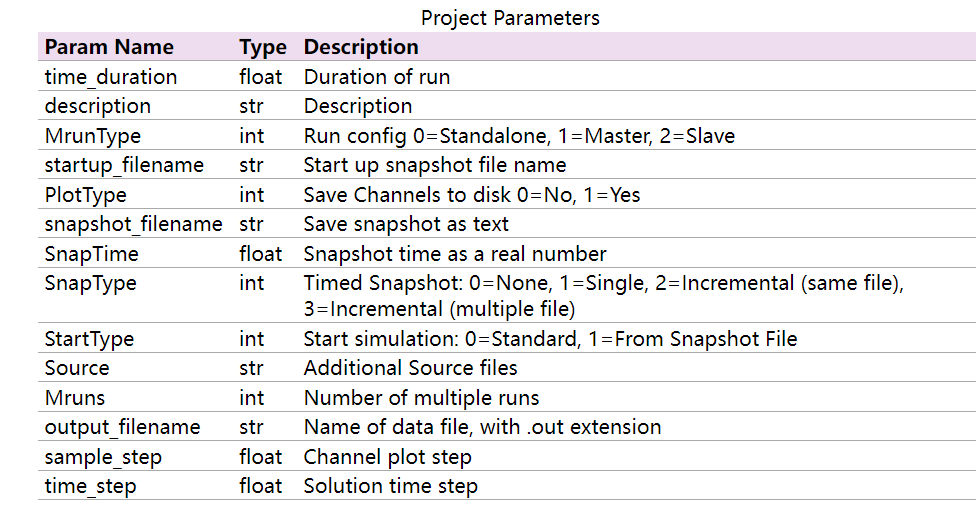Select the startup_filename parameter
Screen dimensions: 976x518
click(124, 165)
